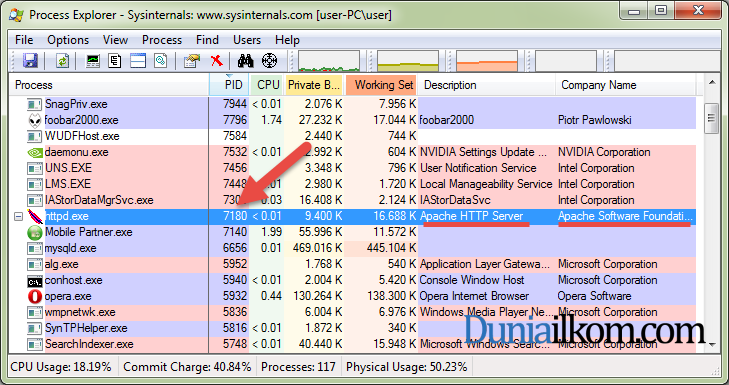Select the wmpnetwk.exe process row
The width and height of the screenshot is (729, 385).
[352, 312]
